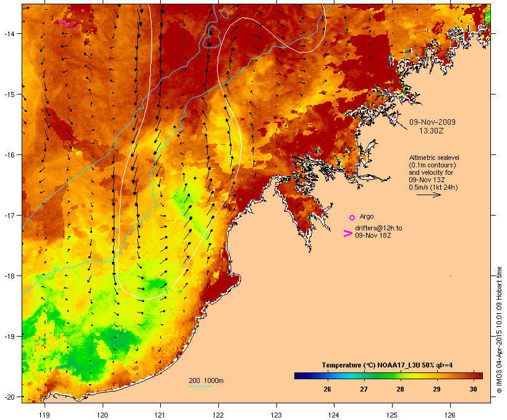Click the cyan 200/1000m depth contour legend line
This screenshot has height=420, width=507.
[x=201, y=386]
